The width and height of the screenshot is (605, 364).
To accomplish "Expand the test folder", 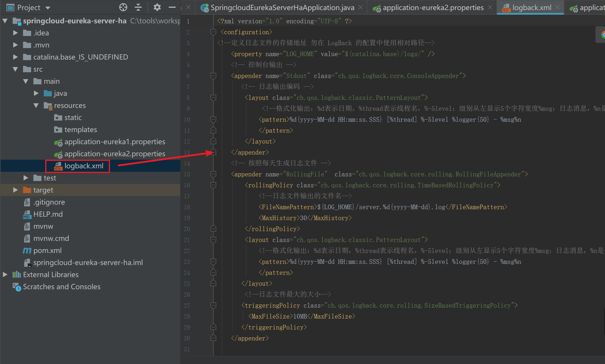I will pyautogui.click(x=26, y=178).
